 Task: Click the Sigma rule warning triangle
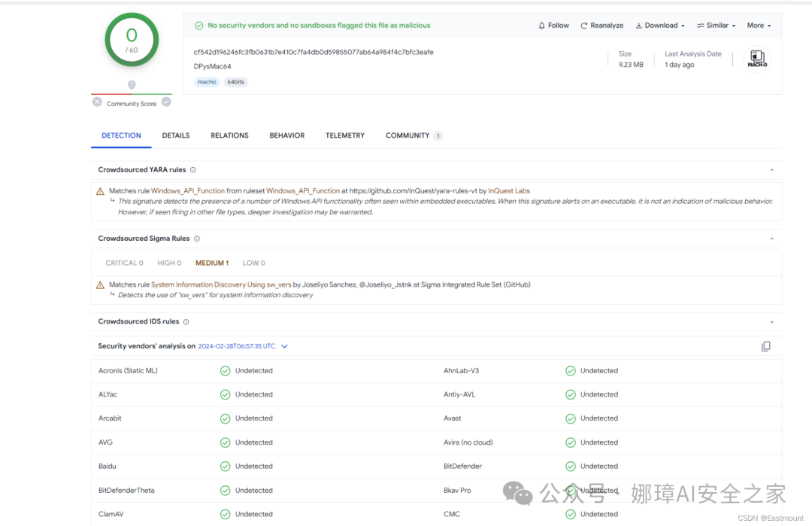[x=101, y=285]
